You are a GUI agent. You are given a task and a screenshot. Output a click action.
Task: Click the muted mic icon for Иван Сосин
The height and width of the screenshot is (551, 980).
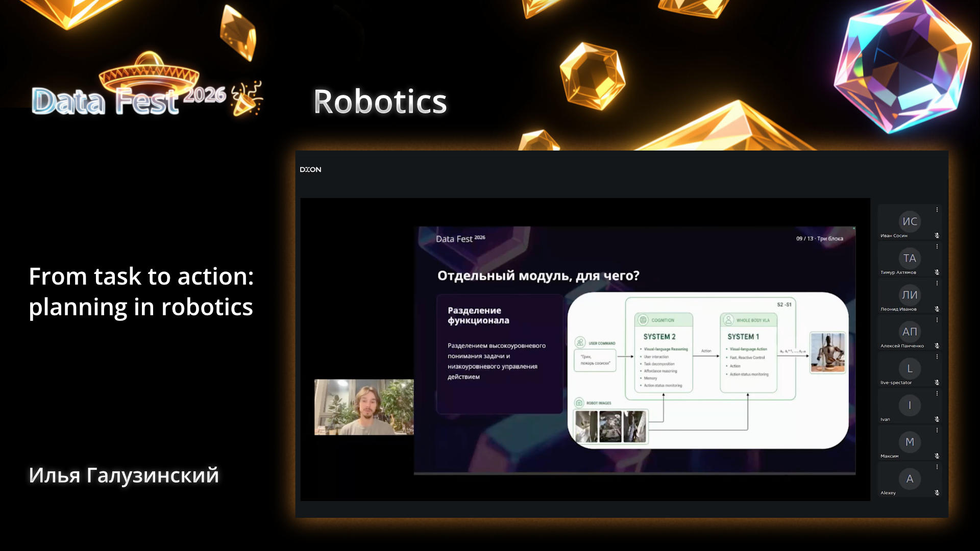937,236
